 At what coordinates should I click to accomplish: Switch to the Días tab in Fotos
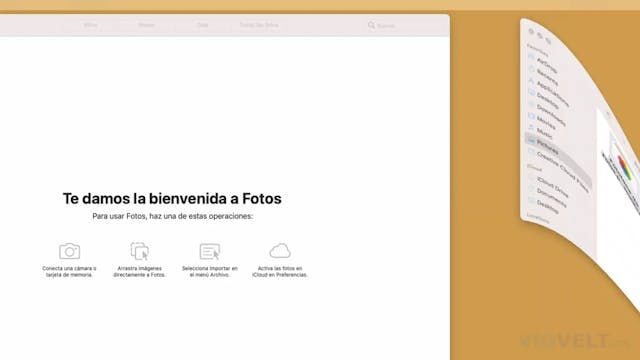(203, 25)
